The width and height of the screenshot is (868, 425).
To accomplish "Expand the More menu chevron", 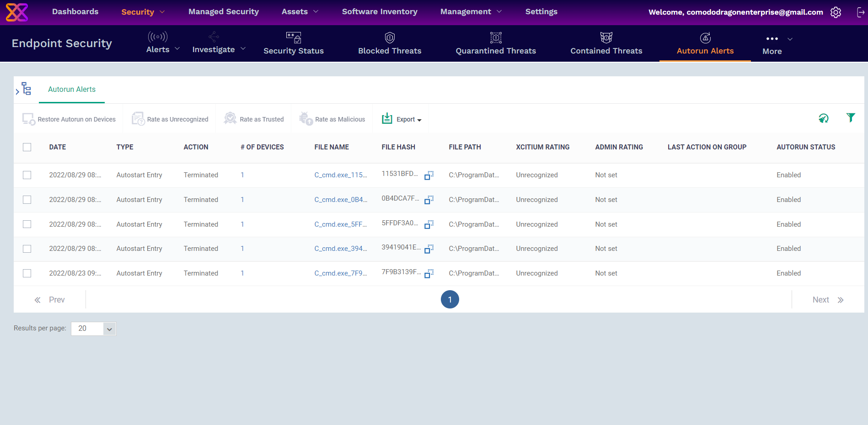I will click(x=790, y=39).
